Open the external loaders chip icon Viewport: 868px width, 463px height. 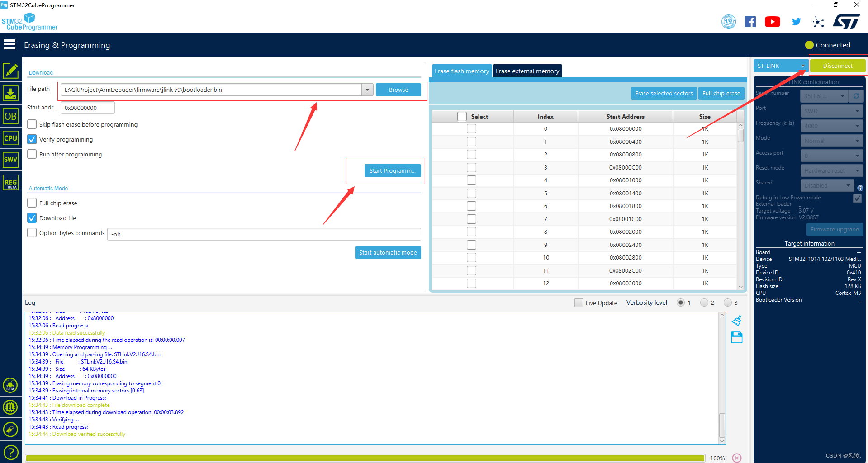click(x=10, y=407)
